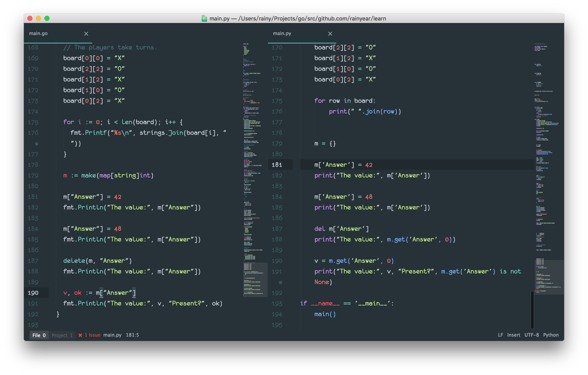Switch to the main.py tab
Viewport: 588px width, 375px height.
pos(282,33)
